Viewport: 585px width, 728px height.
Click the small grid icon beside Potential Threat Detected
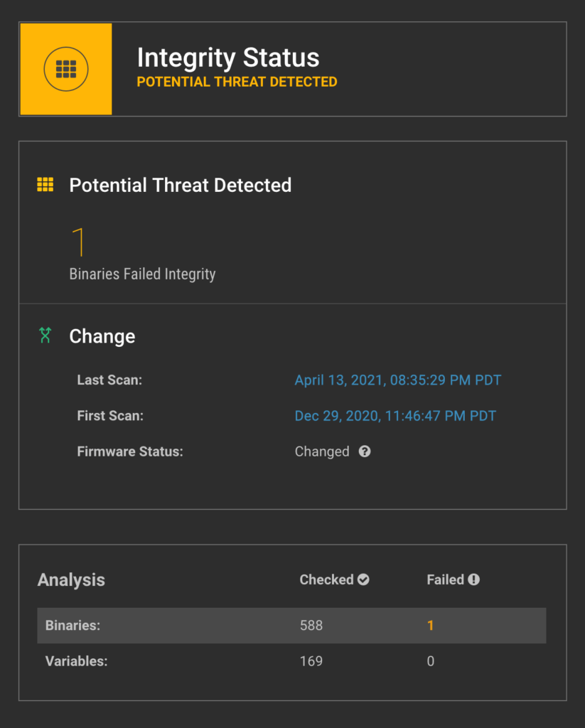[45, 184]
